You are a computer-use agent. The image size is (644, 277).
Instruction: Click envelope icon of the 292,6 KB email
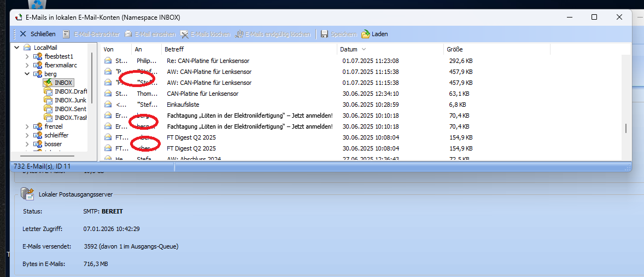108,61
